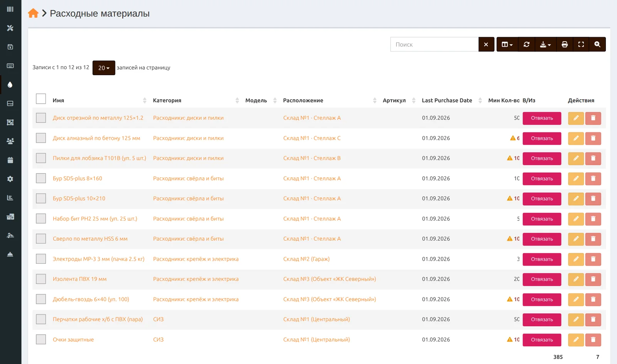Open Склад №2 (Гараж) location link
The height and width of the screenshot is (364, 617).
(x=307, y=259)
